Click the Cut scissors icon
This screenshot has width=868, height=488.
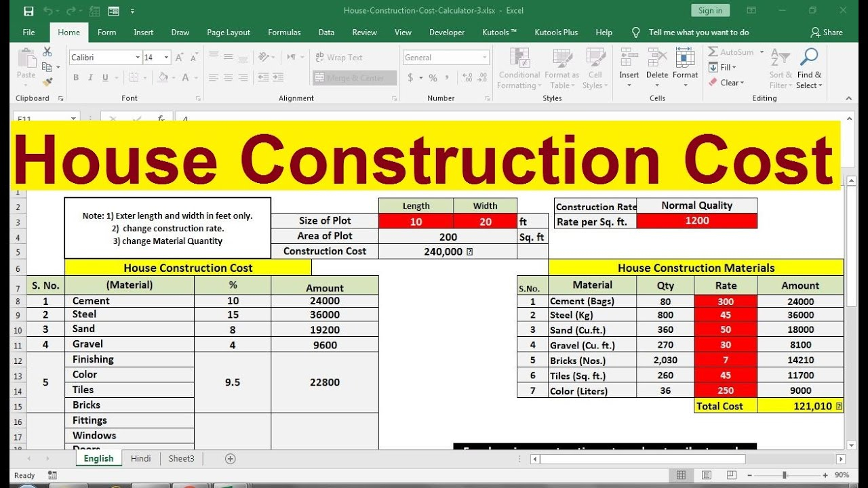(47, 52)
